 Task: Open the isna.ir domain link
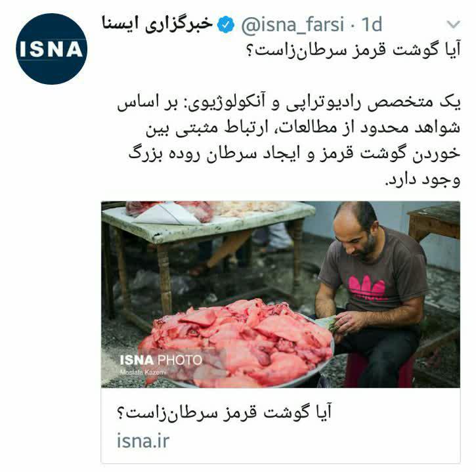tap(143, 440)
